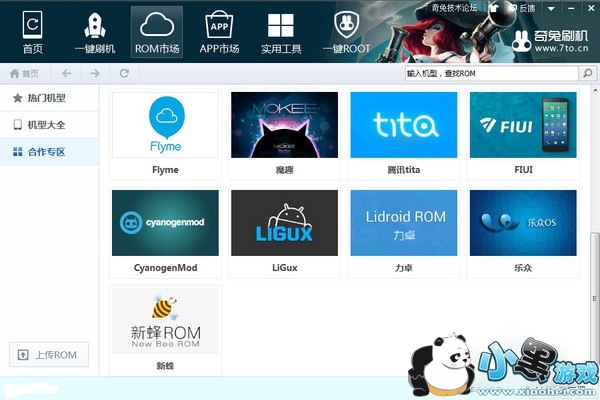Click the magnifier search button
Viewport: 600px width, 400px height.
click(x=587, y=73)
